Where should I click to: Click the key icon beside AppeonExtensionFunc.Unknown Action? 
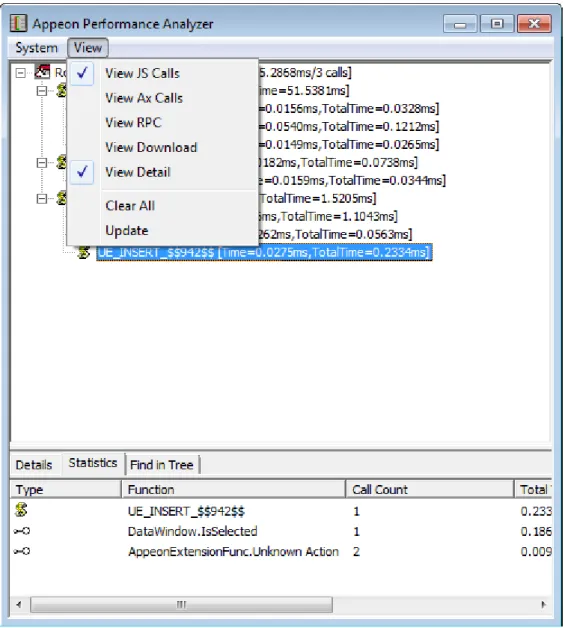click(22, 551)
